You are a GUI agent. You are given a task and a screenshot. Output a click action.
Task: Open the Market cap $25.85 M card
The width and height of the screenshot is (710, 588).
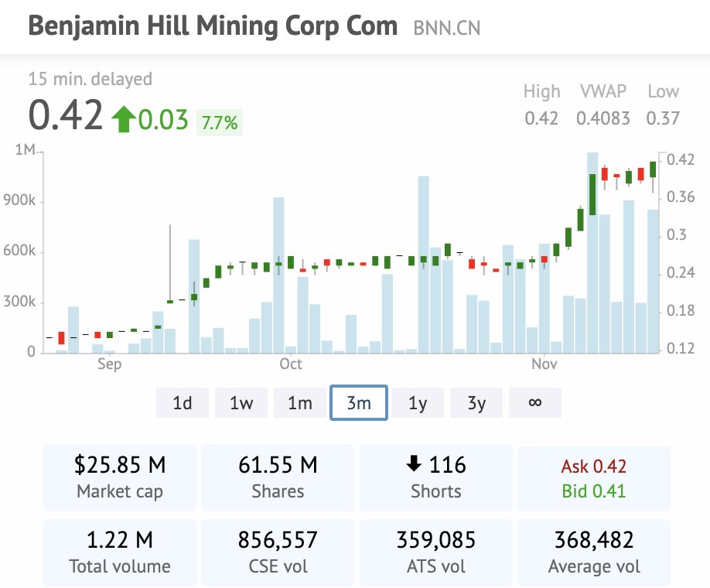pyautogui.click(x=120, y=477)
